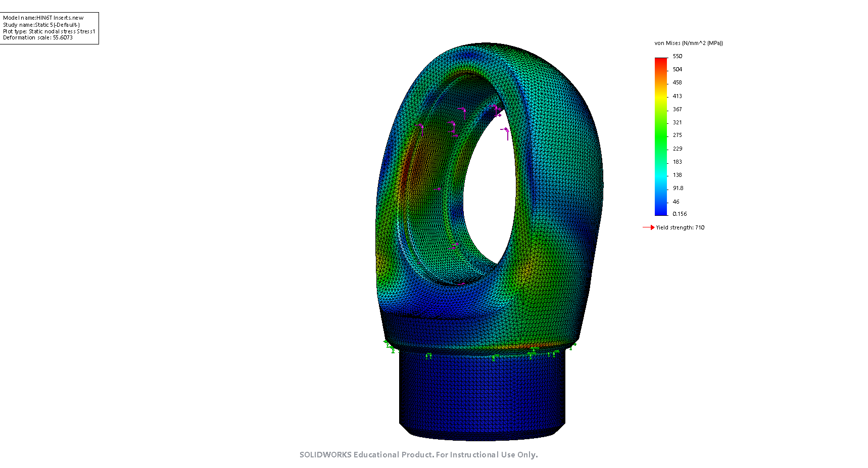The width and height of the screenshot is (868, 468).
Task: Click the 'Model name:HIN6T Inserts.new' line
Action: tap(43, 18)
